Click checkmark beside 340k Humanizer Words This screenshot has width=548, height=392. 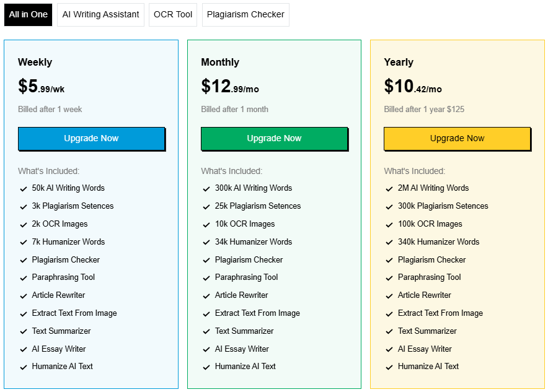pyautogui.click(x=389, y=243)
